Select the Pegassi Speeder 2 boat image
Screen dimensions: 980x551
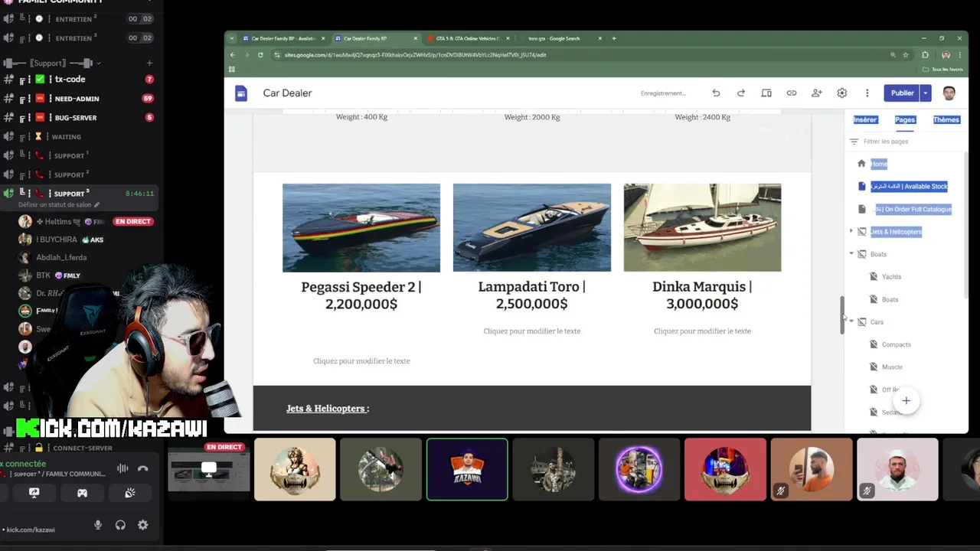pos(361,228)
